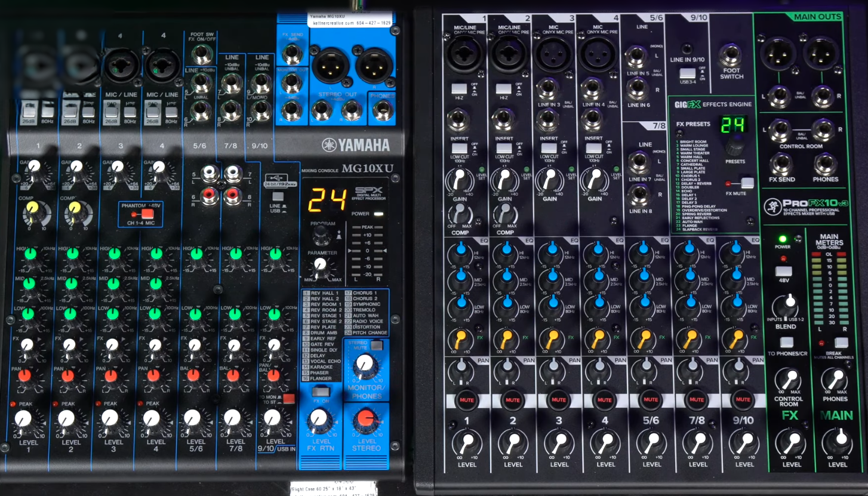This screenshot has width=868, height=496.
Task: Turn the Mackie PRESETS knob
Action: tap(735, 146)
